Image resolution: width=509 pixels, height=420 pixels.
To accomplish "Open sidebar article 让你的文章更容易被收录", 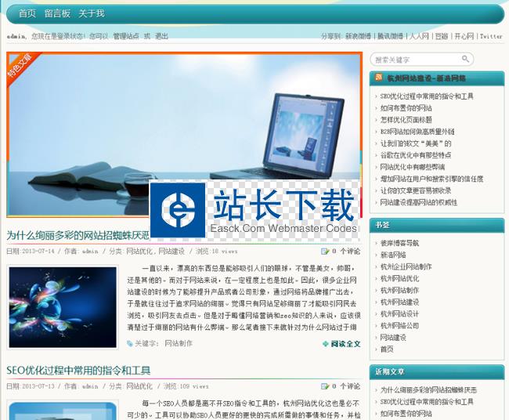I will click(x=416, y=190).
